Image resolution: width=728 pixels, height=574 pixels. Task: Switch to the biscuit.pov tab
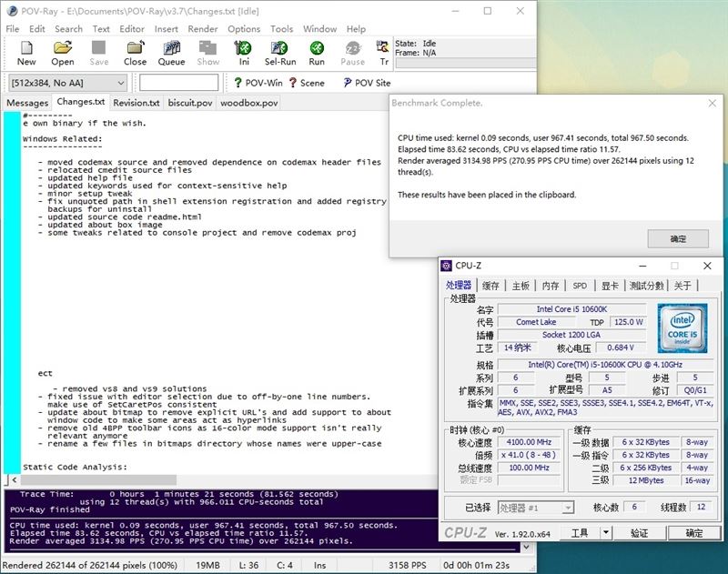[x=190, y=103]
